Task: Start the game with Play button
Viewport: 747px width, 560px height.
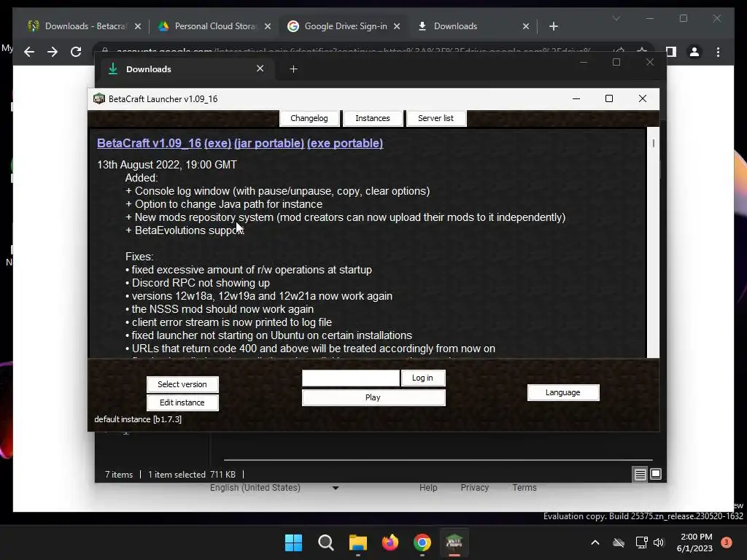Action: pos(373,397)
